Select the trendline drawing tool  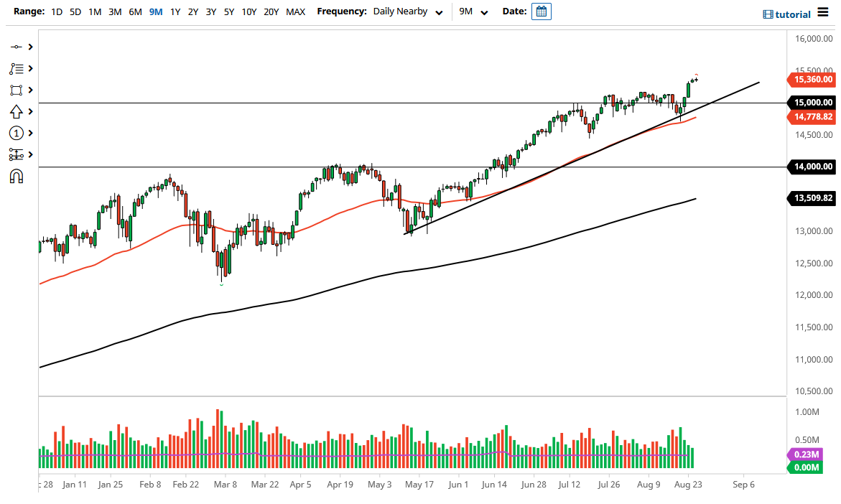pyautogui.click(x=16, y=46)
